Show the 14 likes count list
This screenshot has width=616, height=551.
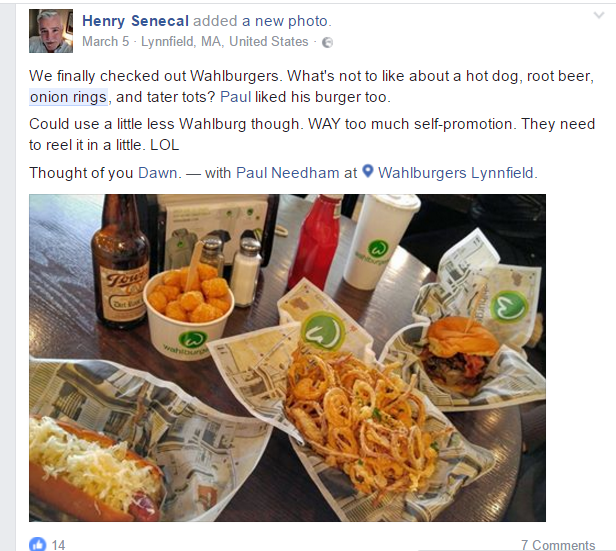(x=58, y=545)
